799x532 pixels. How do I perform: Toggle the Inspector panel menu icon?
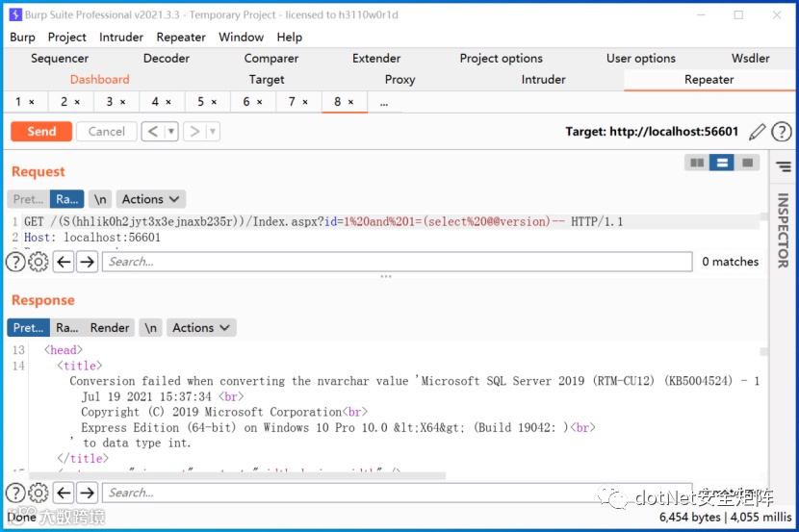[784, 166]
